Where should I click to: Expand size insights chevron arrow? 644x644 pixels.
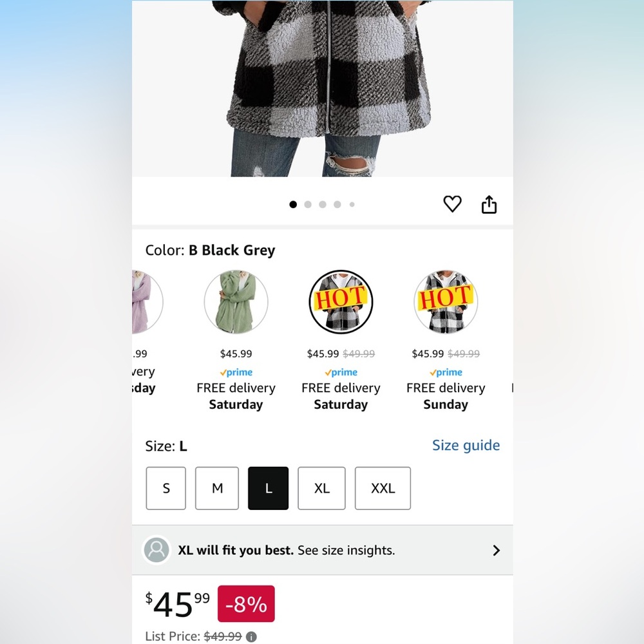(x=496, y=550)
